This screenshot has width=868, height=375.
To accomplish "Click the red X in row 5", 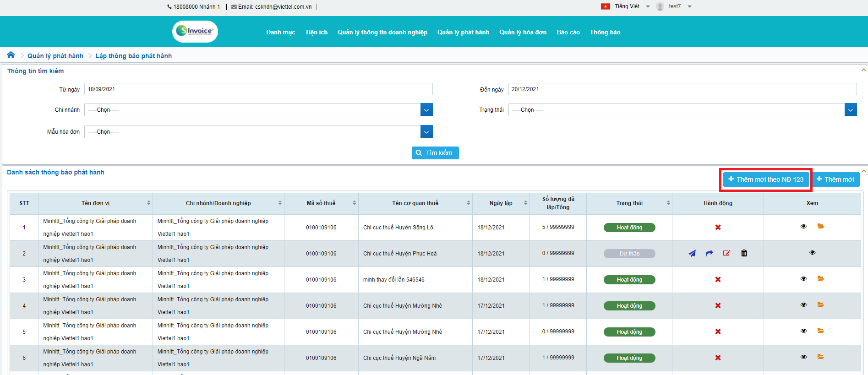I will click(x=718, y=332).
